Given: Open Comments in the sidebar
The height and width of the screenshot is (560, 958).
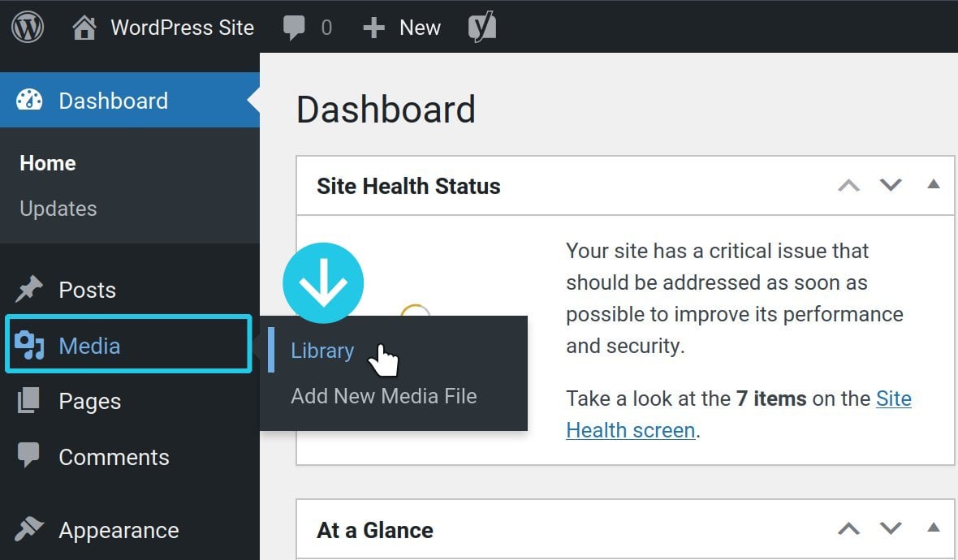Looking at the screenshot, I should click(x=114, y=457).
